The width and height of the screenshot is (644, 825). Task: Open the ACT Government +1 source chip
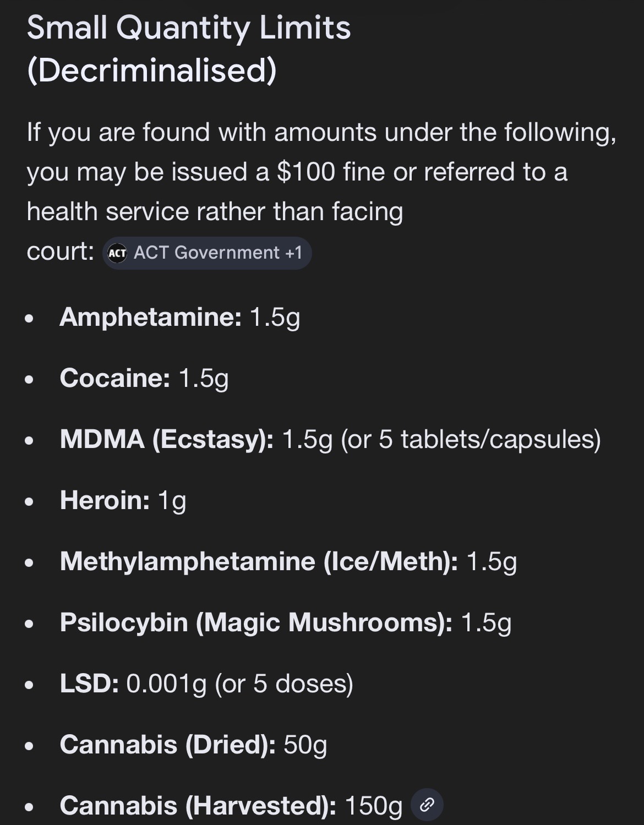pyautogui.click(x=207, y=253)
